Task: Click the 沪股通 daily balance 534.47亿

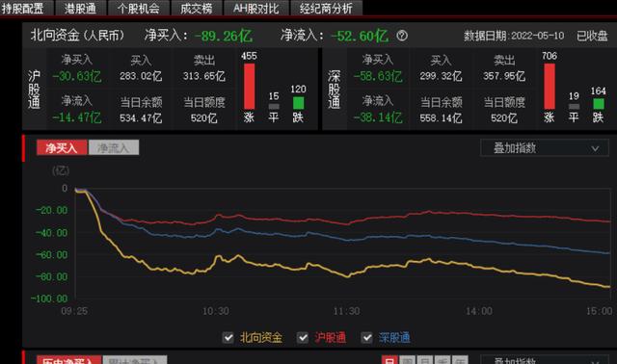Action: [x=141, y=117]
